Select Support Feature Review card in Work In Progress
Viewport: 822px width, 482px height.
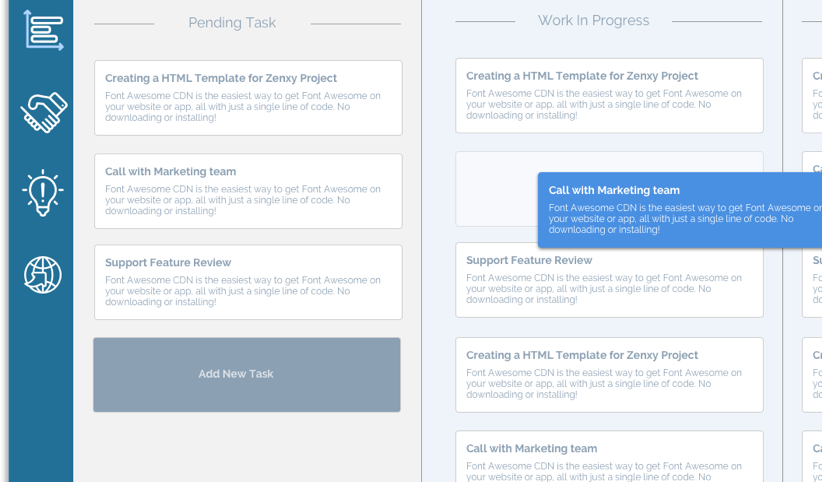609,281
